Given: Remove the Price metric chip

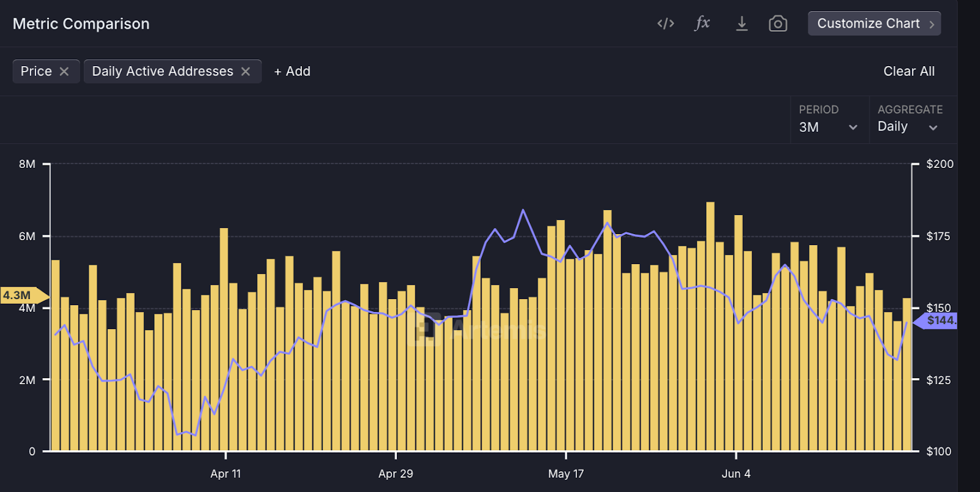Looking at the screenshot, I should pos(64,72).
